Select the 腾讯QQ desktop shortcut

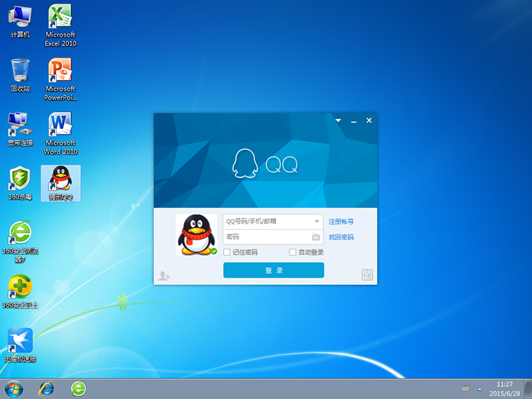(x=61, y=184)
